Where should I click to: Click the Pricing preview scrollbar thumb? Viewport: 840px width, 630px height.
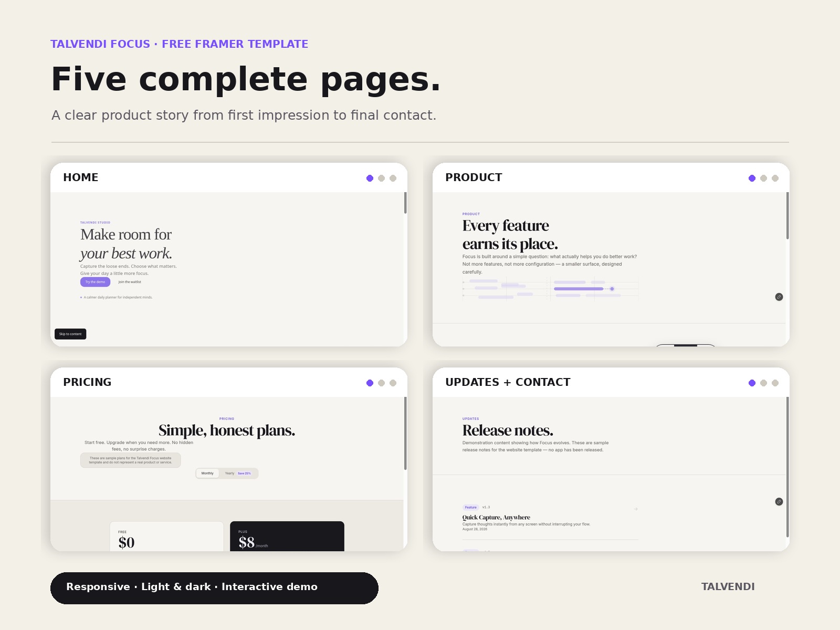point(405,433)
